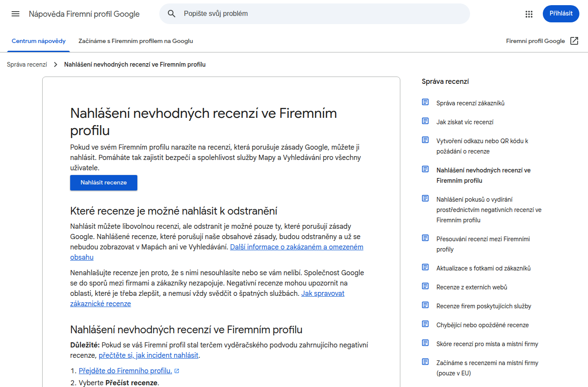The width and height of the screenshot is (588, 387).
Task: Click the external link icon beside Firemní profil Google
Action: pyautogui.click(x=574, y=41)
